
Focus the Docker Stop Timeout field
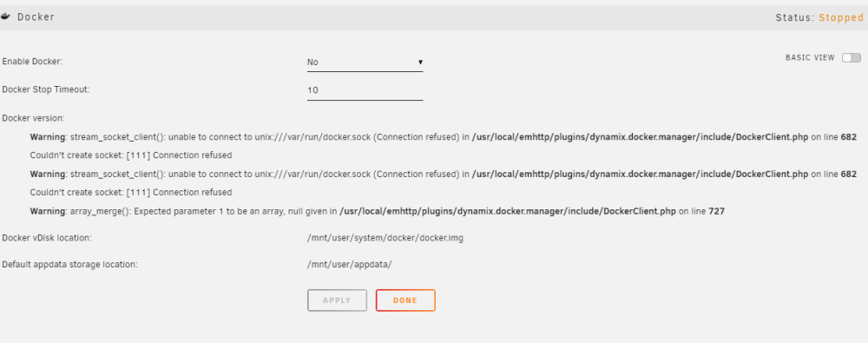365,90
